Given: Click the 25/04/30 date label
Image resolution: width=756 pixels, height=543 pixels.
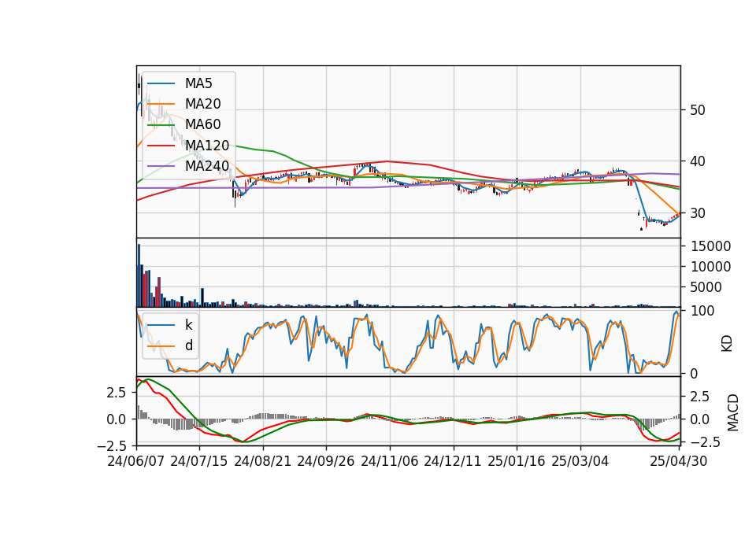Looking at the screenshot, I should [679, 461].
